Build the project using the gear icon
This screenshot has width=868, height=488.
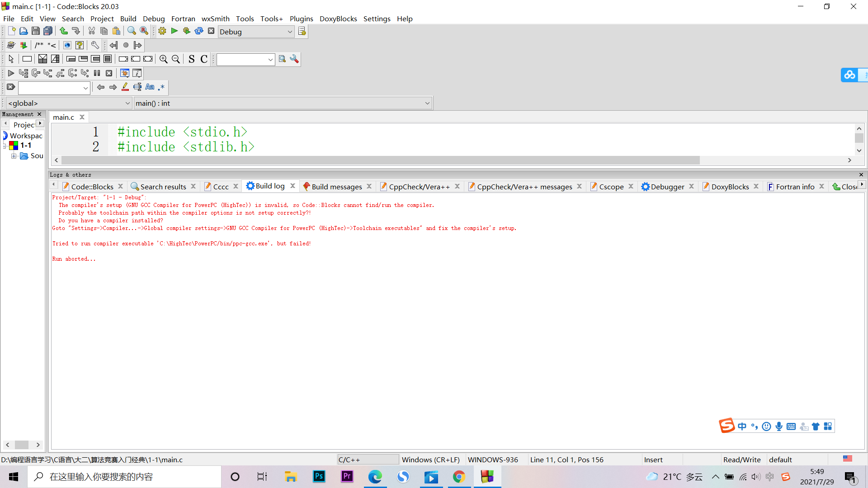point(162,31)
